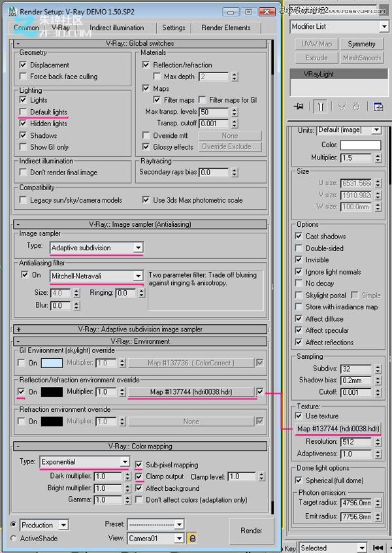Toggle Reflection/refraction environment override On

[x=21, y=392]
